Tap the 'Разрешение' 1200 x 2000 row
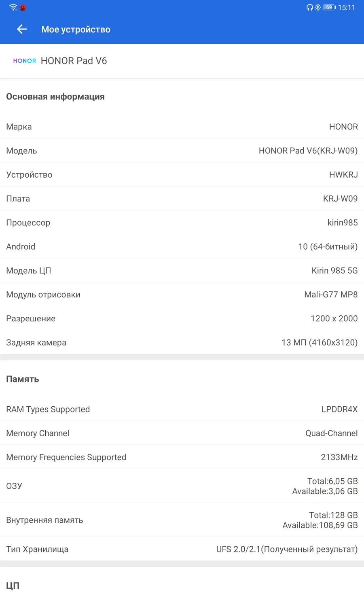 182,318
